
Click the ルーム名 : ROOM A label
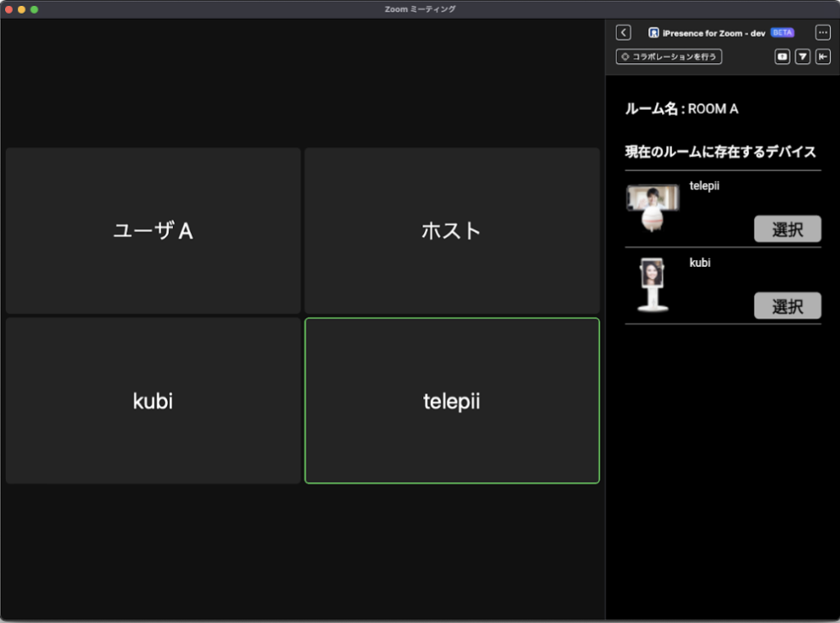[682, 109]
